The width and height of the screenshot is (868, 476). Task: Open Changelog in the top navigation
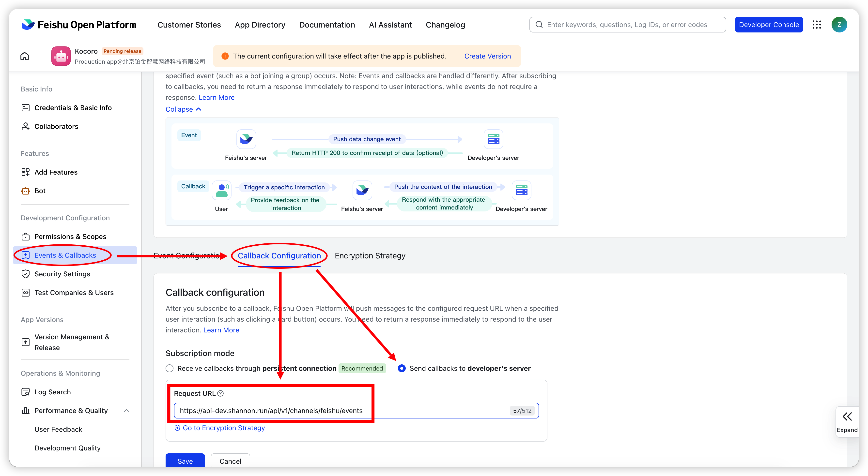point(446,25)
